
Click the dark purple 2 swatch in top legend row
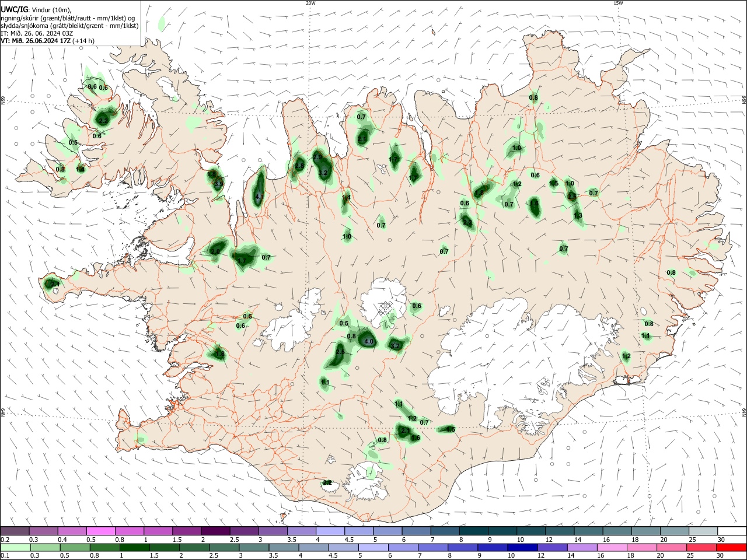click(x=215, y=531)
